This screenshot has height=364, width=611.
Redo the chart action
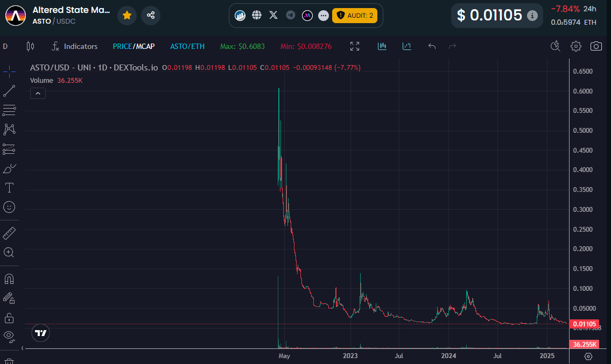(x=452, y=46)
